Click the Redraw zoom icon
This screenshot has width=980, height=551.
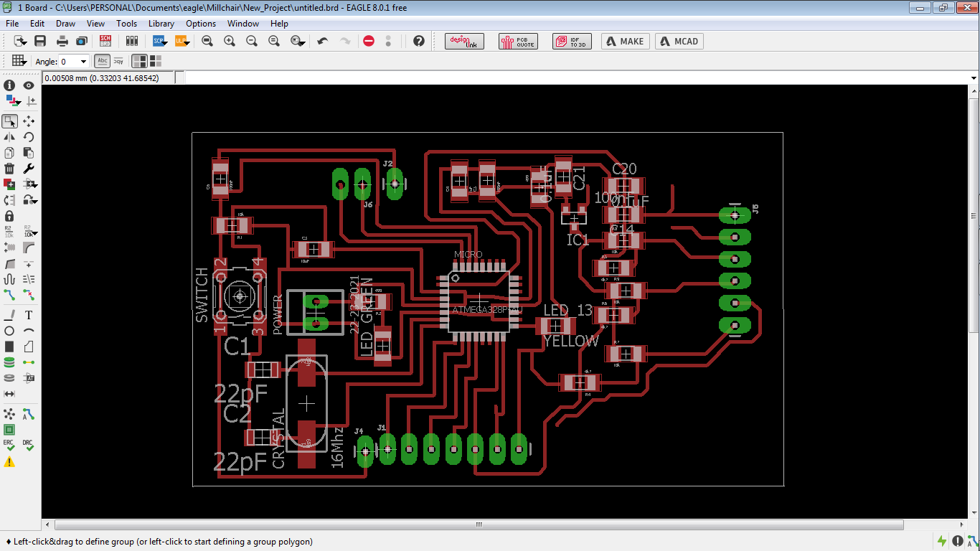[274, 42]
